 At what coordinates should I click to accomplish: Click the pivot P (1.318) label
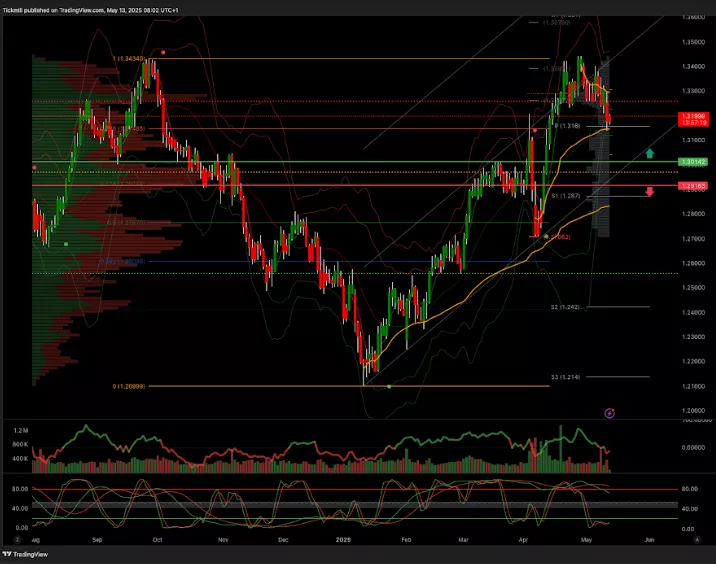tap(567, 127)
